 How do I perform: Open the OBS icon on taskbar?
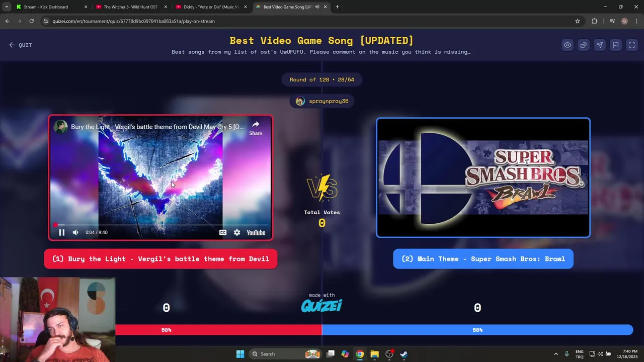(389, 354)
